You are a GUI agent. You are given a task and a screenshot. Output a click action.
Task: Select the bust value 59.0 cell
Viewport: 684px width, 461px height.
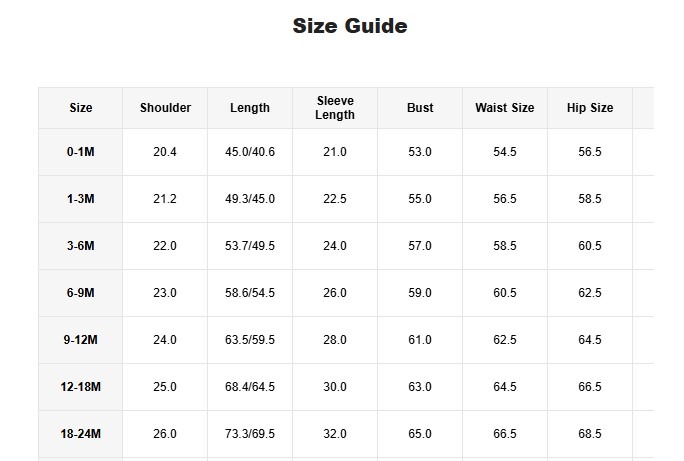(x=420, y=293)
